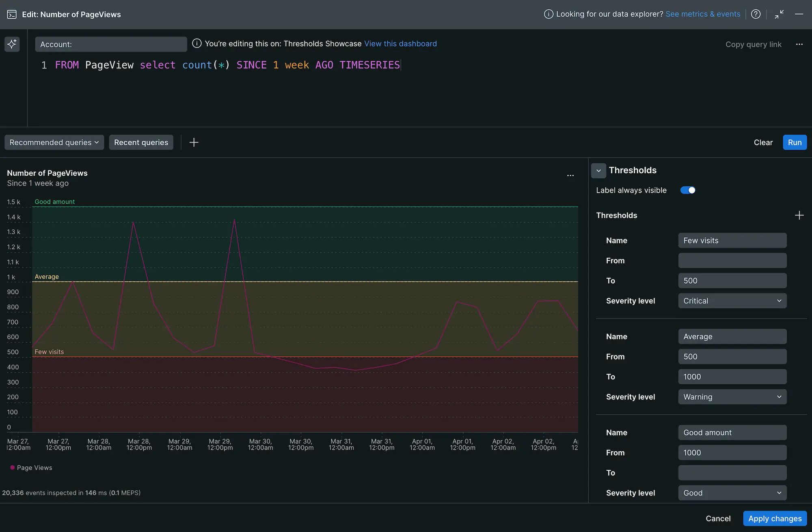Open the query options ellipsis menu
Image resolution: width=812 pixels, height=532 pixels.
pyautogui.click(x=799, y=44)
